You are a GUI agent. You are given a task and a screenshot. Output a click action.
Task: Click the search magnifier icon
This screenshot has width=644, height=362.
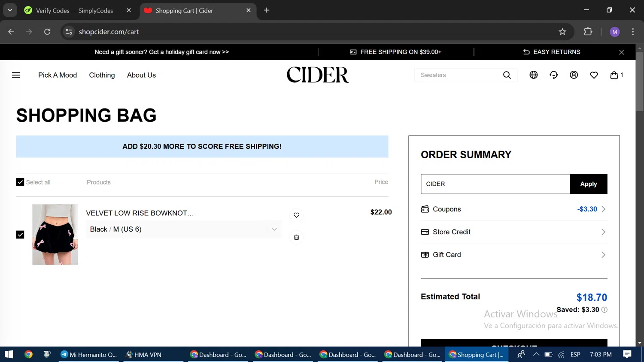click(x=507, y=75)
